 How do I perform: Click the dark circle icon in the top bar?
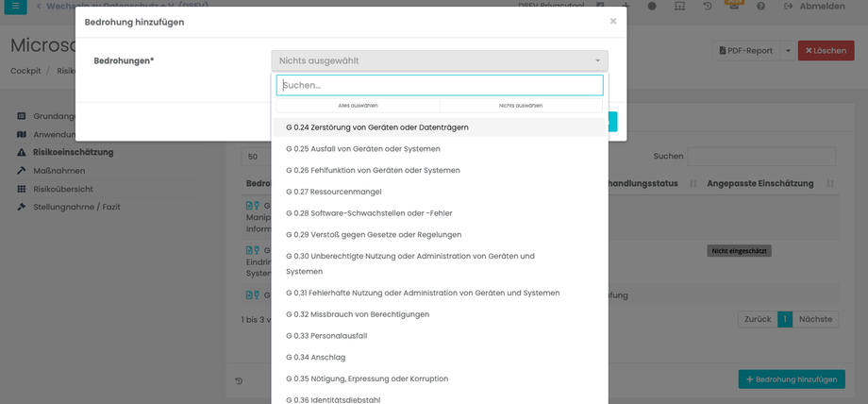(652, 6)
